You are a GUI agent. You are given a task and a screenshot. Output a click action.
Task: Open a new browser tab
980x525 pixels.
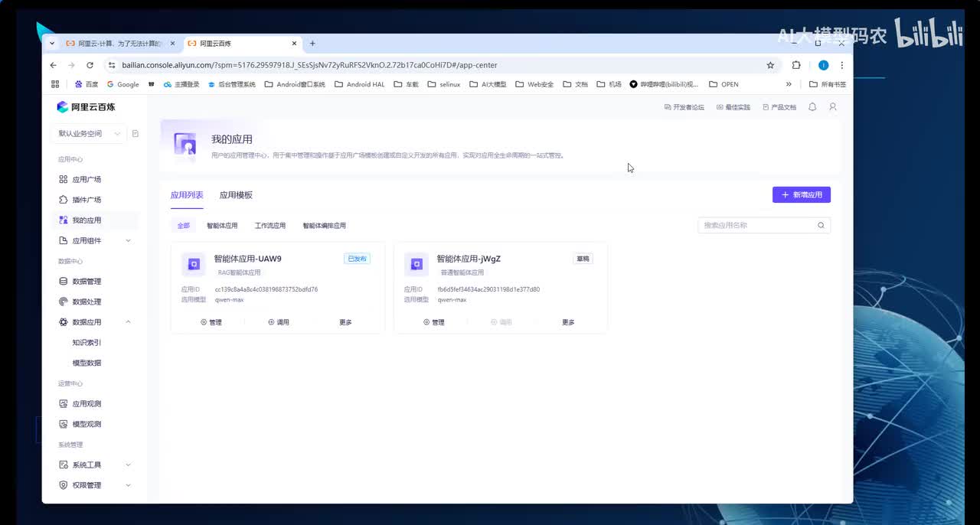pyautogui.click(x=312, y=44)
